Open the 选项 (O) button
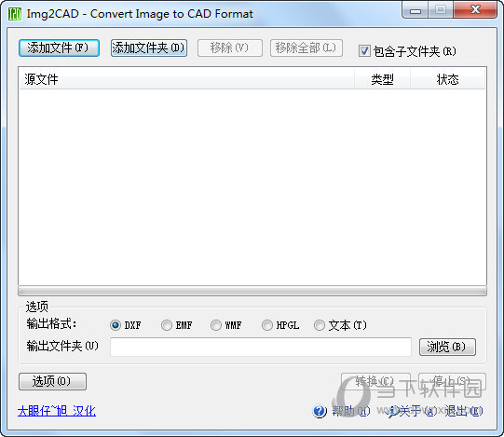This screenshot has height=437, width=504. [52, 381]
